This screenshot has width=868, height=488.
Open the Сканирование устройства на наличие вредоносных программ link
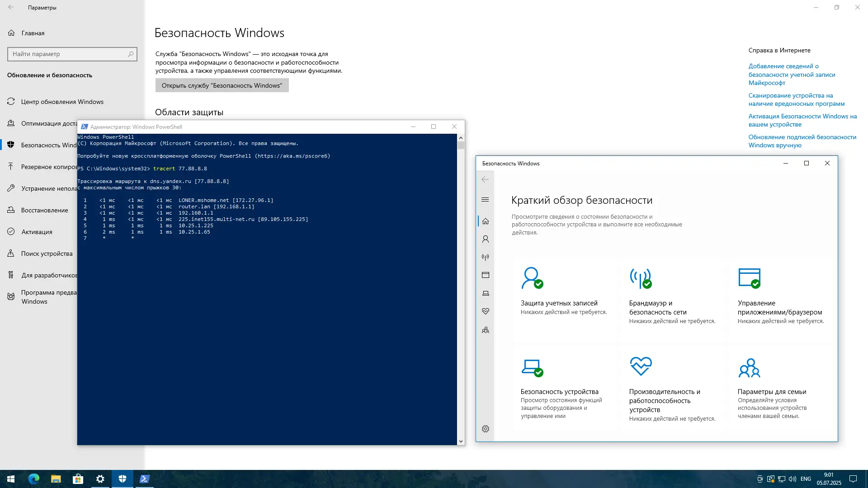tap(796, 99)
